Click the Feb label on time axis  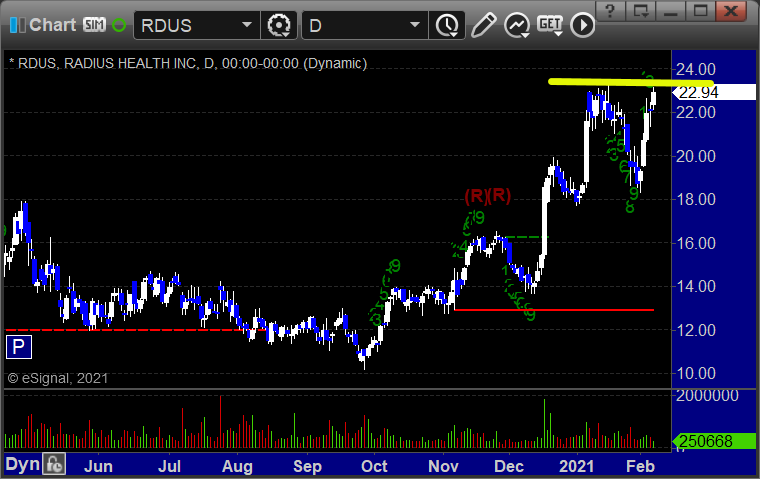click(x=640, y=466)
